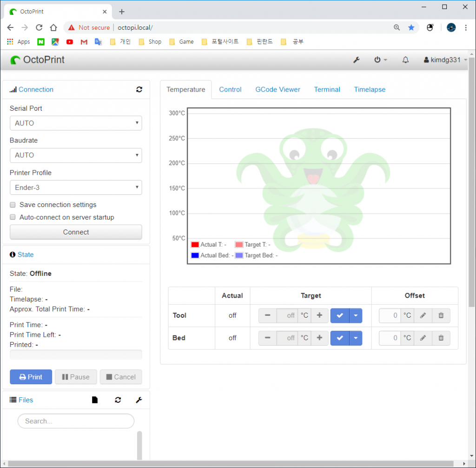Screen dimensions: 476x468
Task: Bookmark star icon in address bar
Action: tap(411, 27)
